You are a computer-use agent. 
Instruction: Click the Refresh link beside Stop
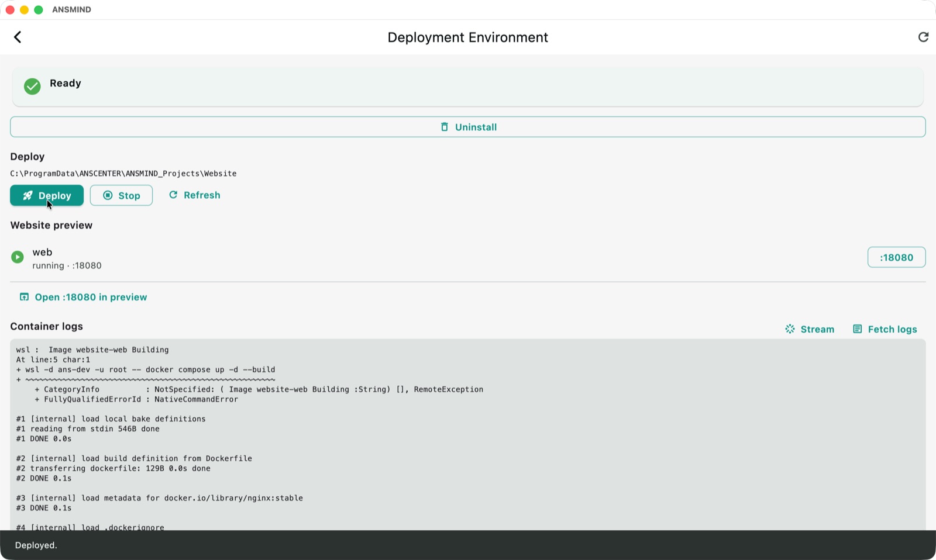click(x=195, y=195)
